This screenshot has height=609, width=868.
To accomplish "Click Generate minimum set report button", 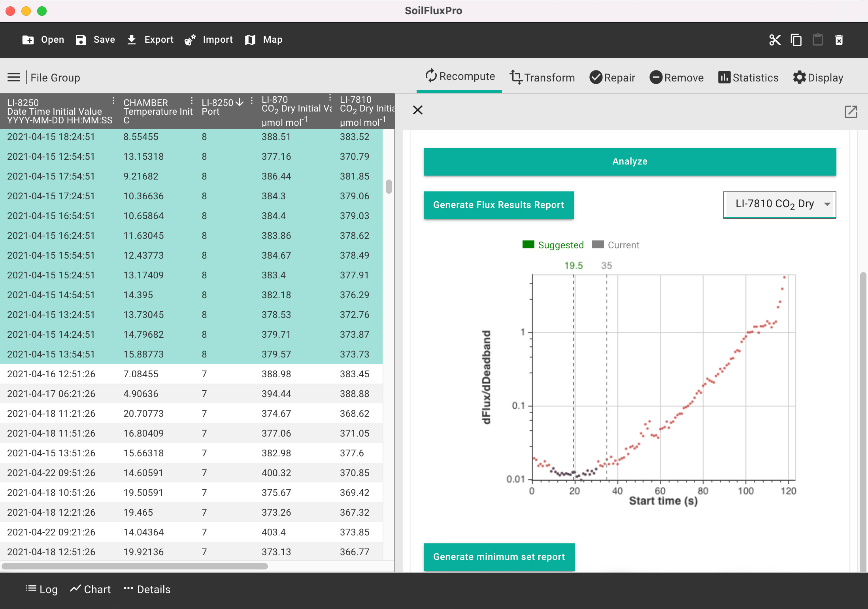I will [499, 556].
